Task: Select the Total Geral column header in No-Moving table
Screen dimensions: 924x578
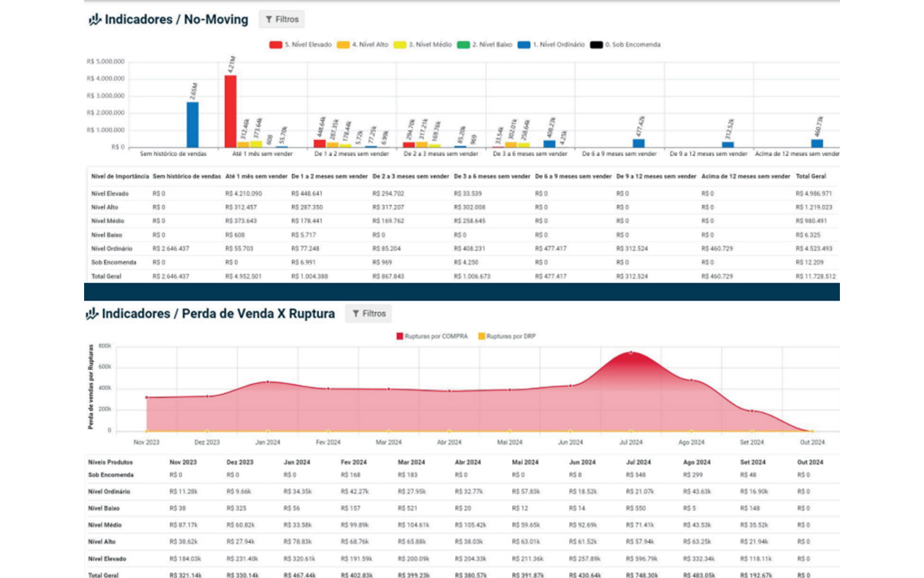Action: tap(810, 177)
